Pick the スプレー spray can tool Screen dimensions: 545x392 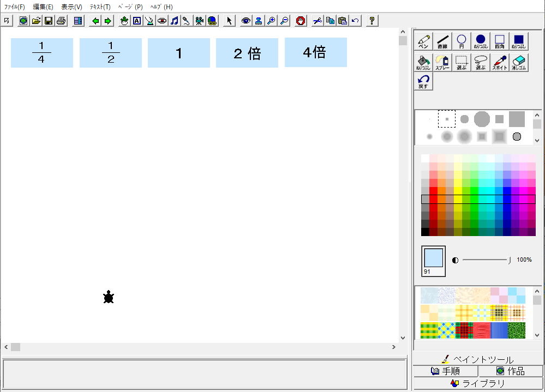pyautogui.click(x=442, y=63)
